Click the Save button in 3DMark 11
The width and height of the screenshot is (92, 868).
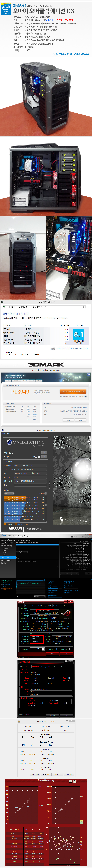pyautogui.click(x=81, y=420)
